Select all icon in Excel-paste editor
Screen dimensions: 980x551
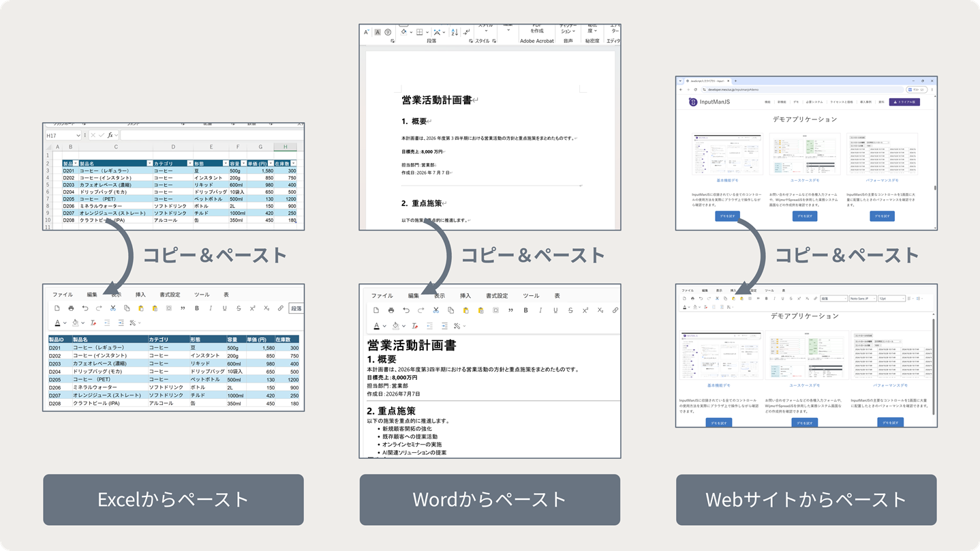pyautogui.click(x=169, y=308)
